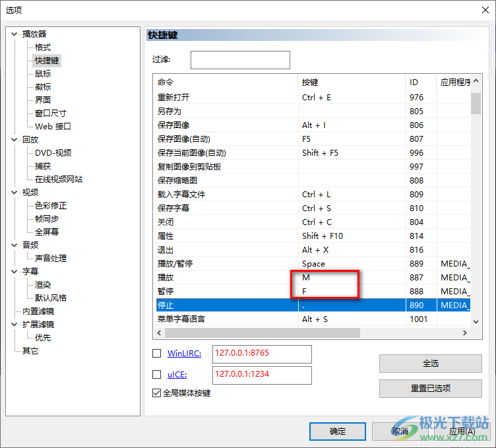This screenshot has height=448, width=496.
Task: Confirm the settings with 确定
Action: click(337, 431)
